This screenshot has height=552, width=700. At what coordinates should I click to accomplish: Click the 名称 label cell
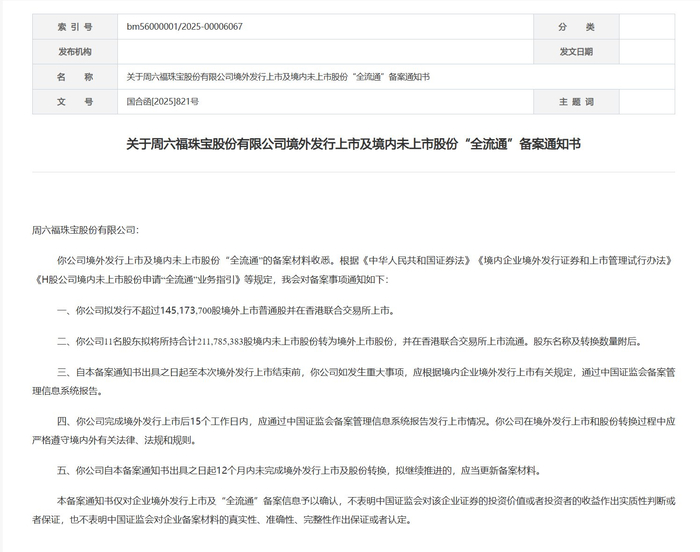pos(75,77)
